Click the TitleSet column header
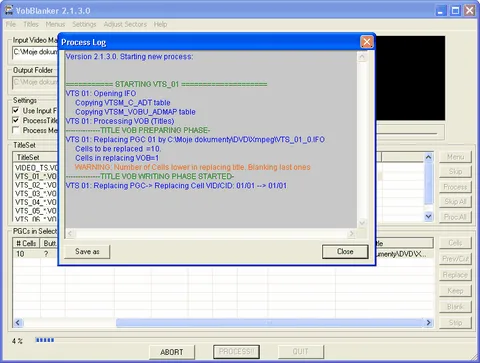Viewport: 480px width, 363px height. [36, 157]
